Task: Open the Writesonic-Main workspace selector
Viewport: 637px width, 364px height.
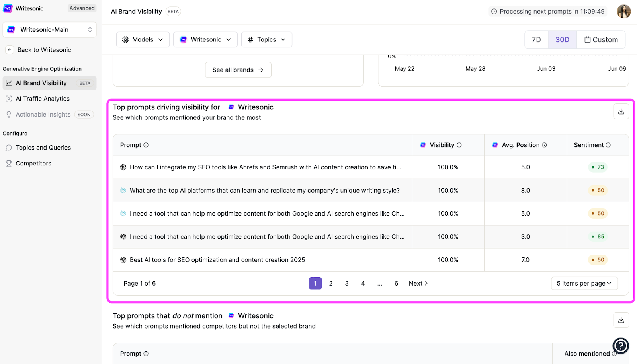Action: pos(50,30)
